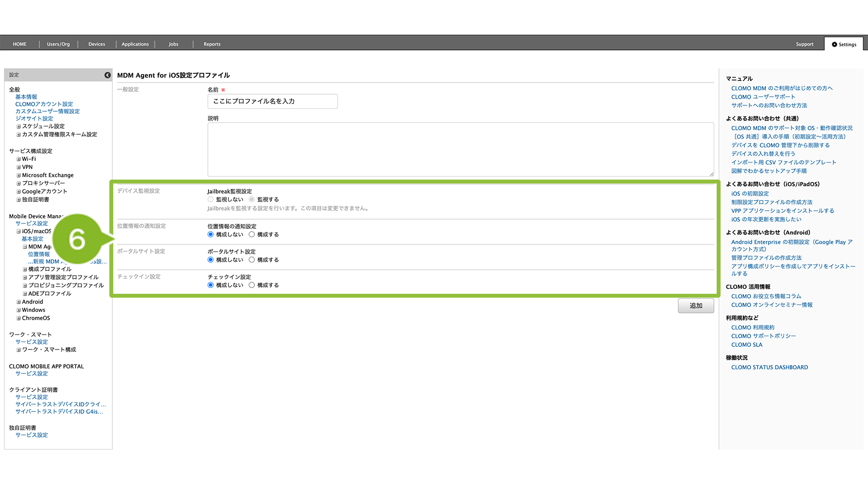
Task: Open the Devices menu
Action: tap(97, 44)
